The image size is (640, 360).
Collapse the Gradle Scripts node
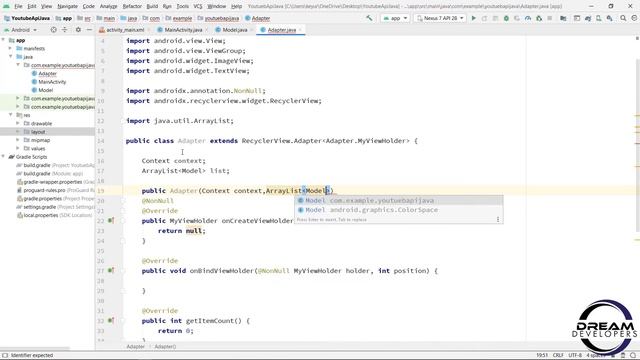coord(4,157)
